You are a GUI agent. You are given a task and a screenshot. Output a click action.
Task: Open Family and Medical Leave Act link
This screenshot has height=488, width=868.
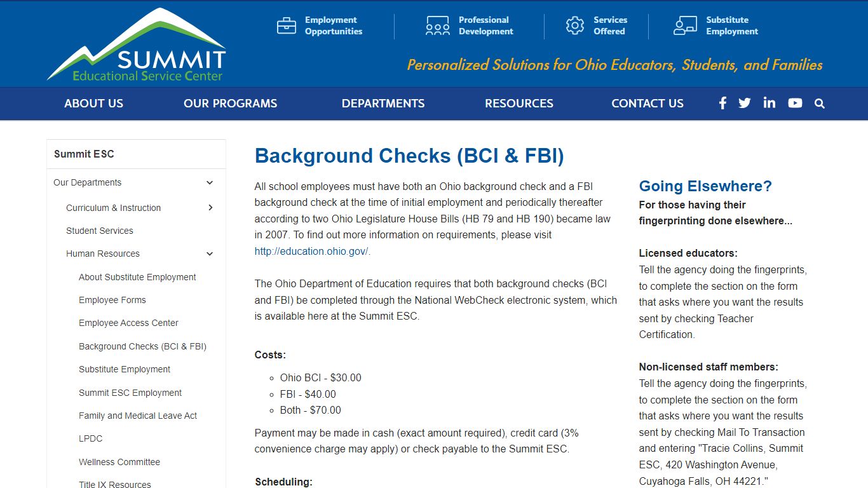point(138,416)
